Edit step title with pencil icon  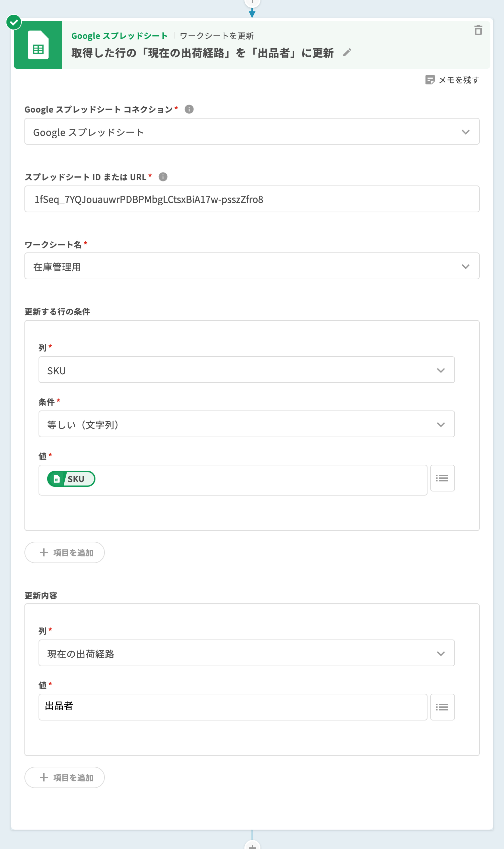point(347,53)
